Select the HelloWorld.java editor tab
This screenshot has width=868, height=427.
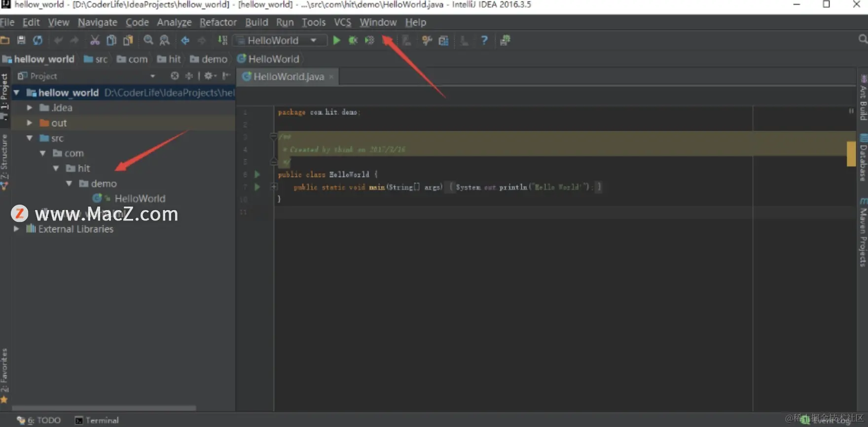point(288,76)
